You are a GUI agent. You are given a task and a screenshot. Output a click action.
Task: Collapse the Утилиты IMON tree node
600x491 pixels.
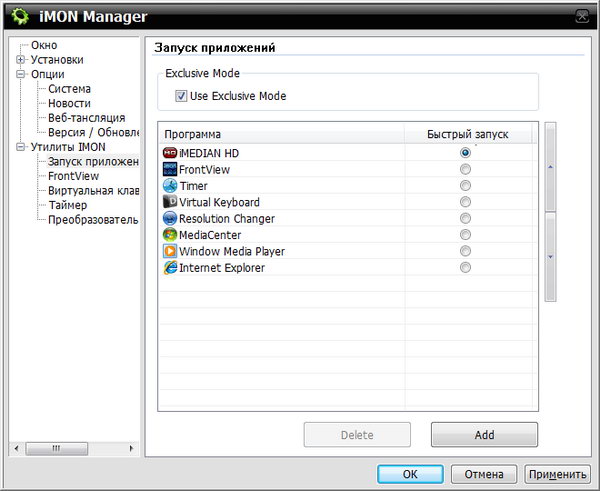coord(20,147)
